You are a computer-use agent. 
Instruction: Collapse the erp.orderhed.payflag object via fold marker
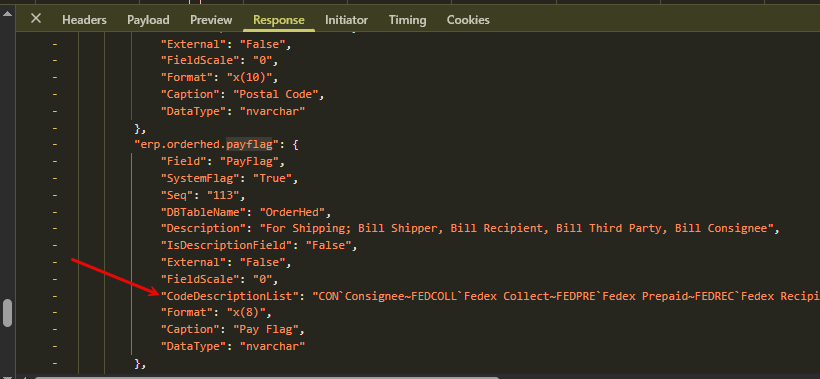point(55,145)
